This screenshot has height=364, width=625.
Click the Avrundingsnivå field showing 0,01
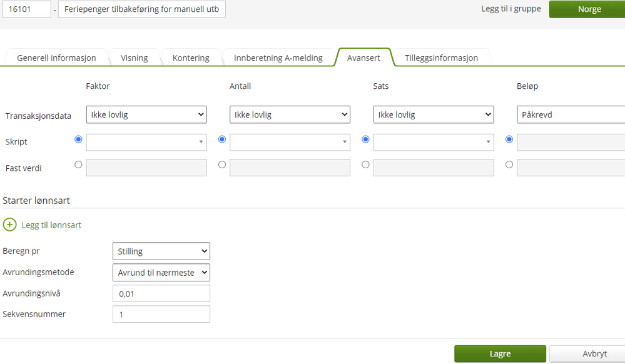(x=161, y=293)
